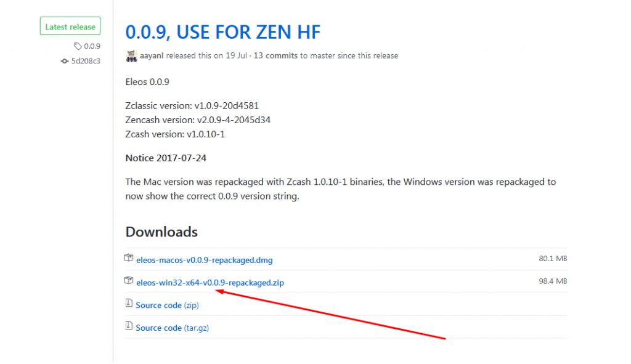Open the "13 commits" link
The width and height of the screenshot is (631, 364).
(x=275, y=56)
